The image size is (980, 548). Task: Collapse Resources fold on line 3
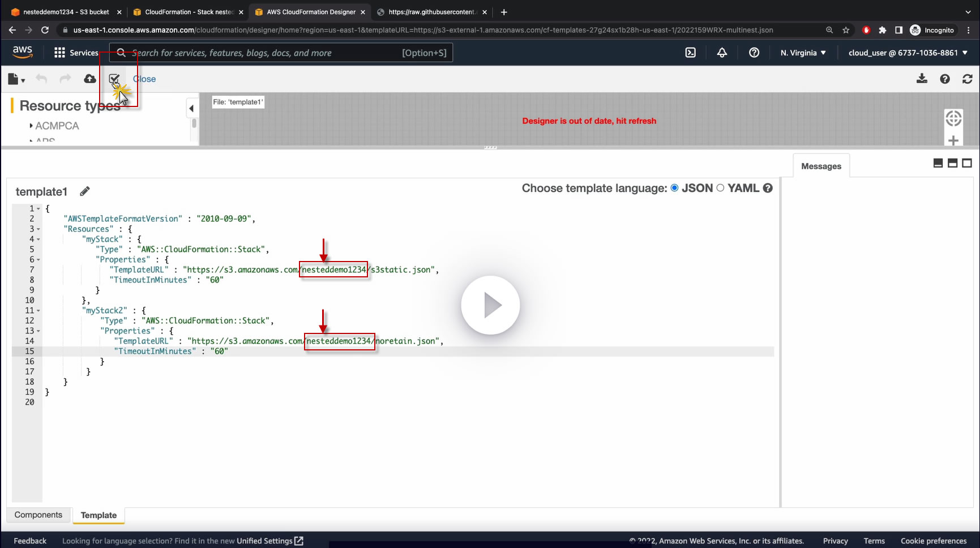(x=38, y=229)
